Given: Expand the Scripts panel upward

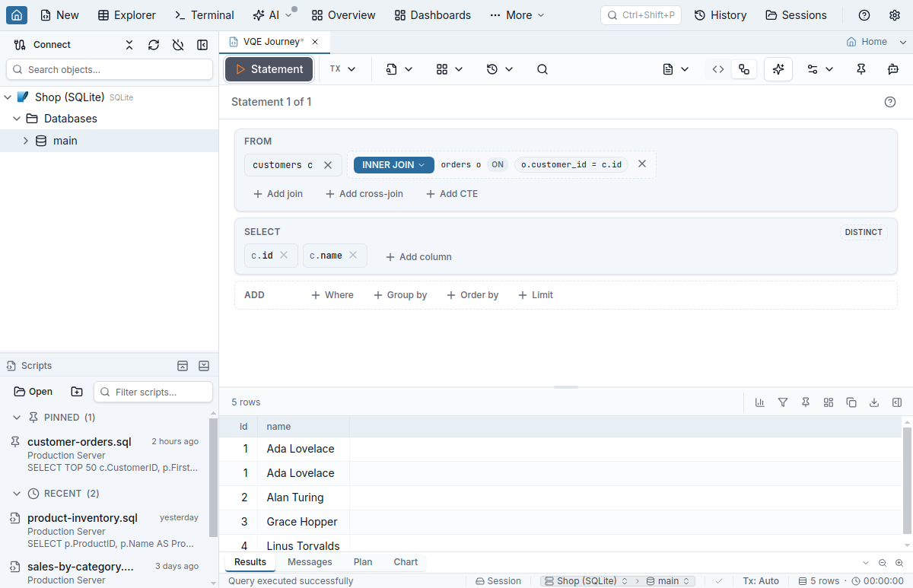Looking at the screenshot, I should (183, 366).
